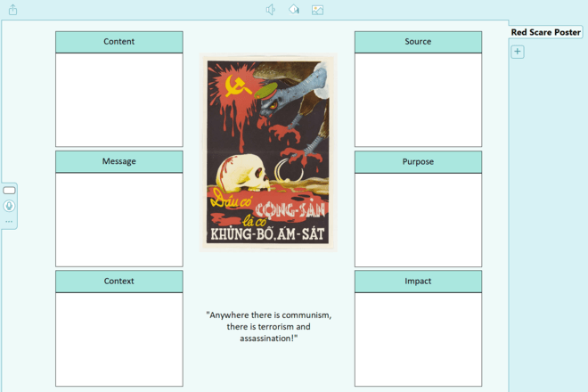Click inside the Source answer box
The width and height of the screenshot is (588, 392).
click(418, 100)
